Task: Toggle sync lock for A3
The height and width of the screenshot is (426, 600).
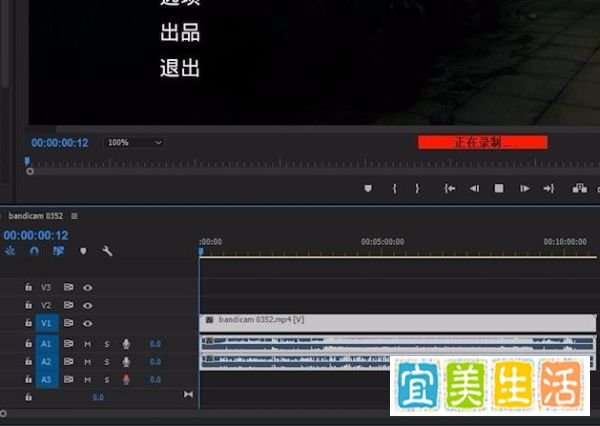Action: point(68,379)
